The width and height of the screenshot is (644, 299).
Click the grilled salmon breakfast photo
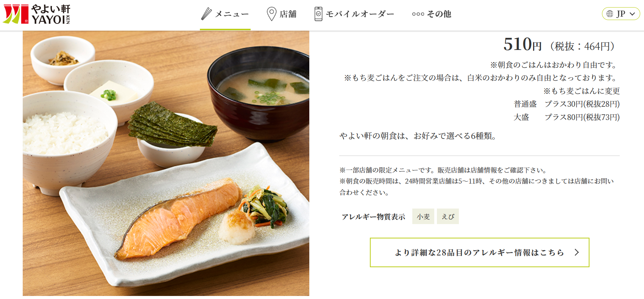(x=166, y=163)
